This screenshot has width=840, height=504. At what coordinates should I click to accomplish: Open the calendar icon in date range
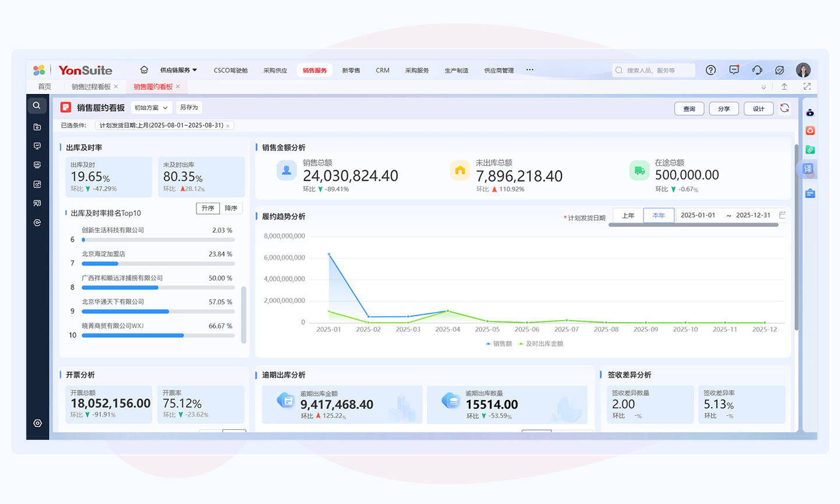tap(782, 215)
